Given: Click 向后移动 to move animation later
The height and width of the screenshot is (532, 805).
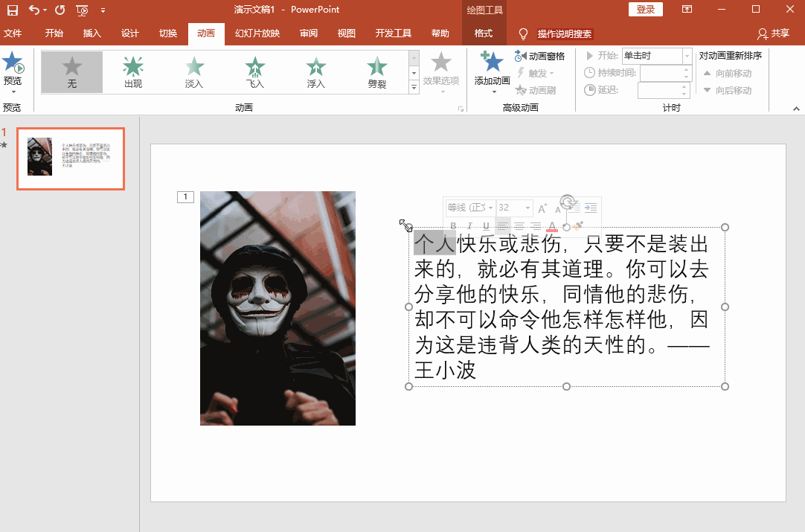Looking at the screenshot, I should [x=728, y=90].
